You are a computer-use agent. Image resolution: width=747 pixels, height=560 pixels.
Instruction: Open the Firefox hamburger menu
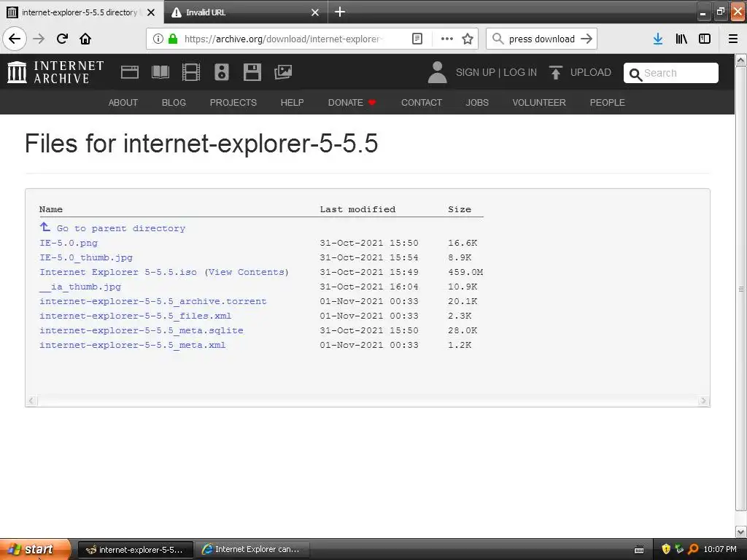tap(733, 39)
